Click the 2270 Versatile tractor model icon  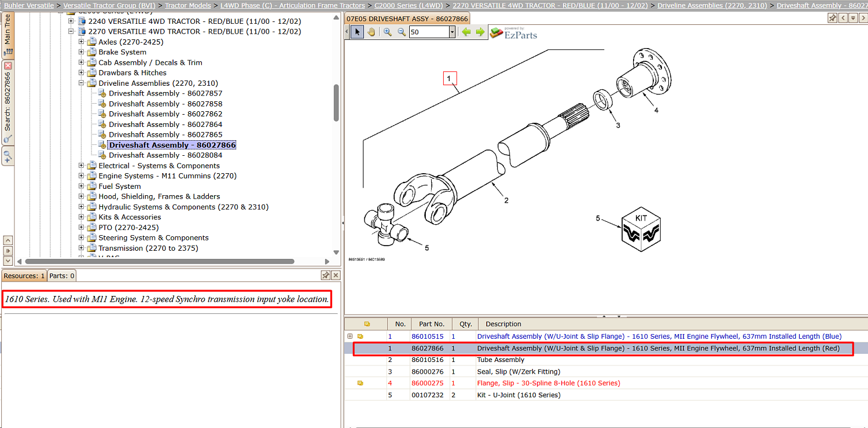point(82,31)
